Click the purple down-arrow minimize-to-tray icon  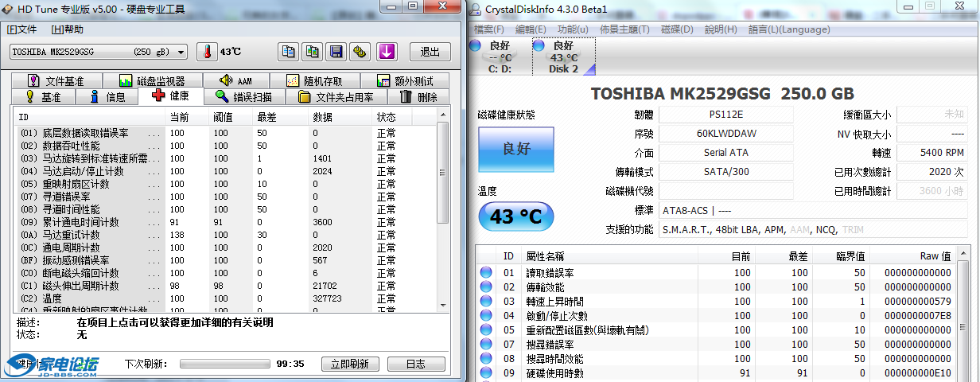pos(387,52)
